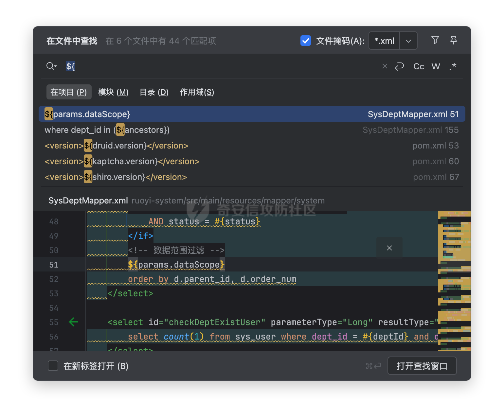Image resolution: width=504 pixels, height=420 pixels.
Task: Toggle whole words W option
Action: point(436,66)
